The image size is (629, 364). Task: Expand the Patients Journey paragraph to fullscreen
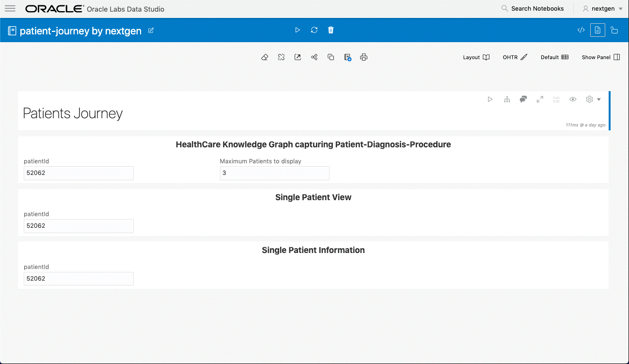(x=540, y=99)
